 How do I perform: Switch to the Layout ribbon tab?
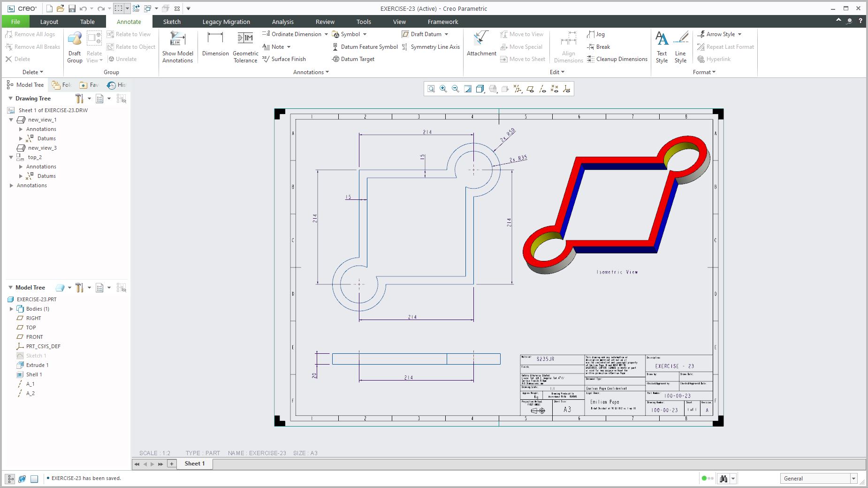pos(49,22)
